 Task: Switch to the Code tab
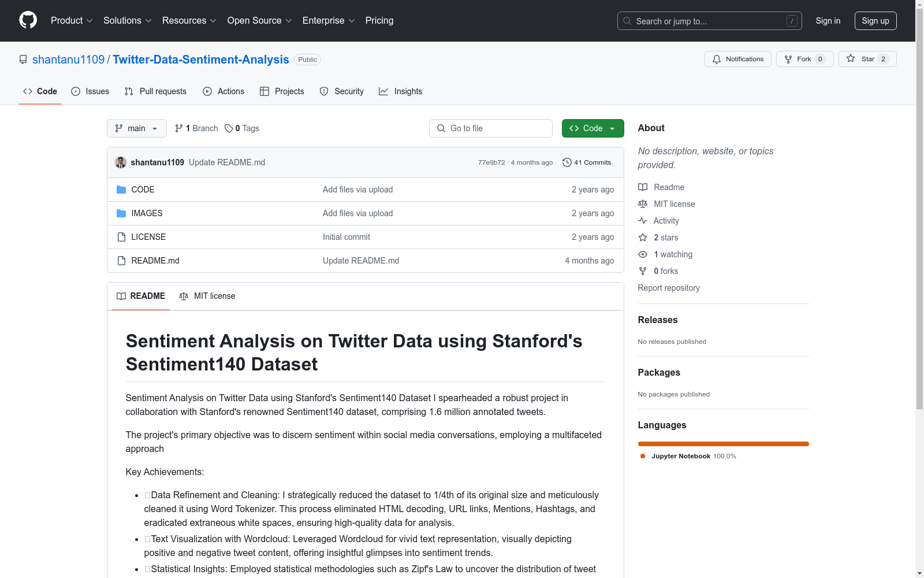point(40,91)
